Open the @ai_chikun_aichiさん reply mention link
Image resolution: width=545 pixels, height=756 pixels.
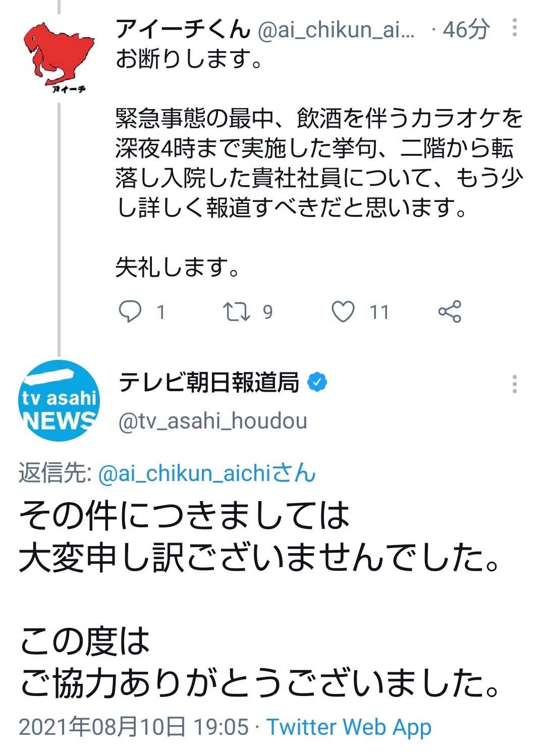pyautogui.click(x=207, y=474)
